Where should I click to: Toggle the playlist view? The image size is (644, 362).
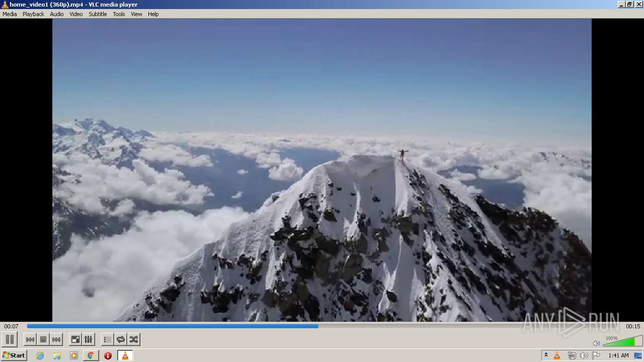pos(107,339)
